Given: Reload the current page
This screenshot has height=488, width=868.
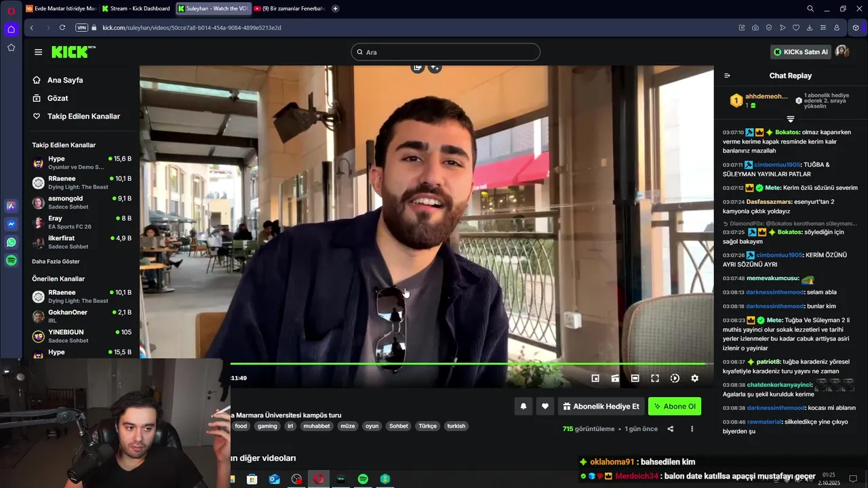Looking at the screenshot, I should (x=62, y=28).
